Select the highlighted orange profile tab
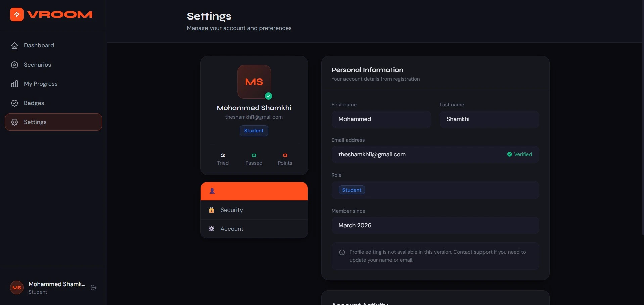This screenshot has width=644, height=305. coord(254,191)
